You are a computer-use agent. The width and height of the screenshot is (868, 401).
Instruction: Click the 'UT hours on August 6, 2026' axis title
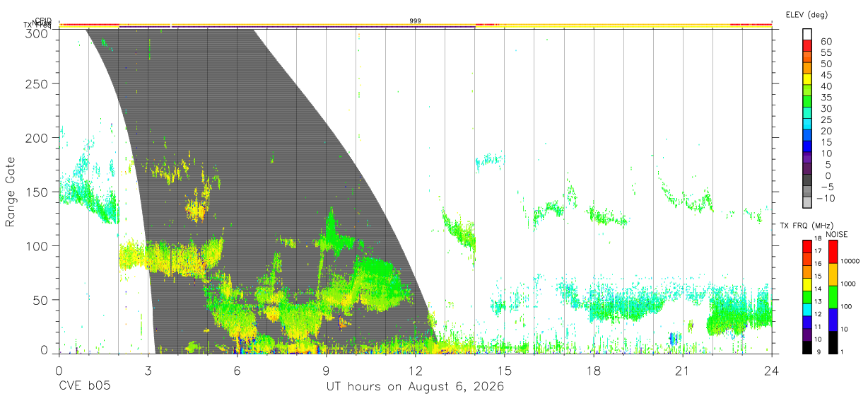(x=416, y=388)
